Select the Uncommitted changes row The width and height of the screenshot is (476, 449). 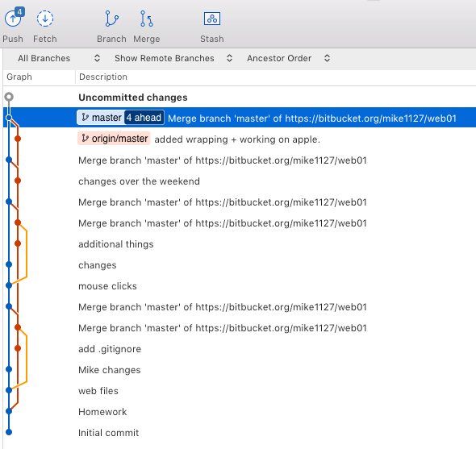click(x=240, y=98)
